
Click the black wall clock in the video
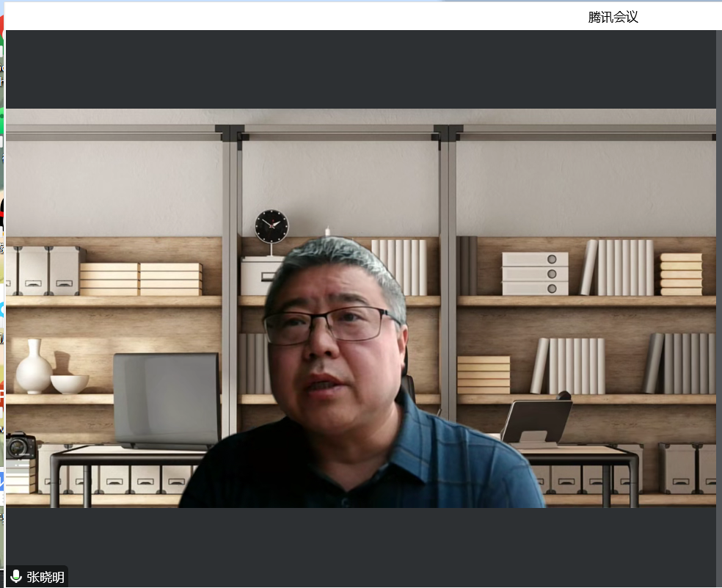(271, 226)
